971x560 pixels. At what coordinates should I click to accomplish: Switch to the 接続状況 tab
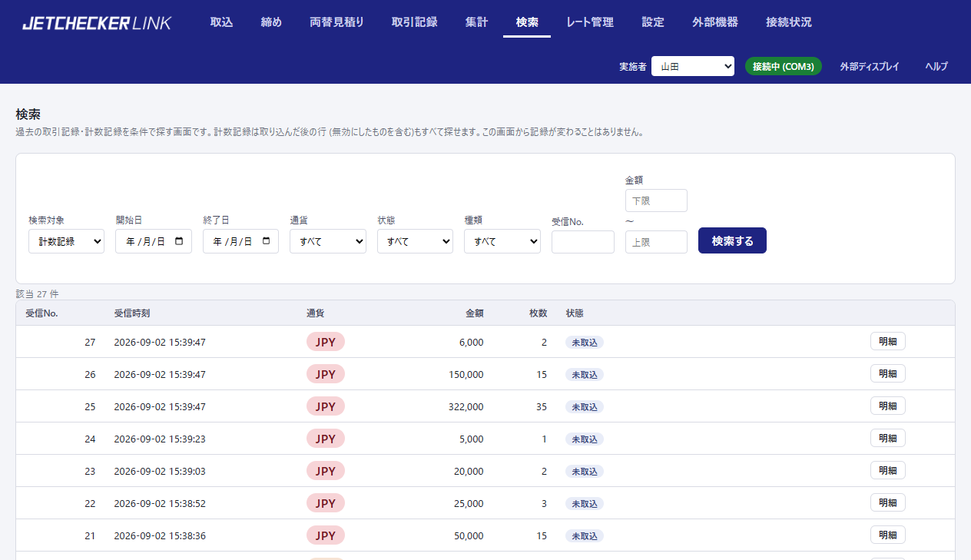(788, 22)
